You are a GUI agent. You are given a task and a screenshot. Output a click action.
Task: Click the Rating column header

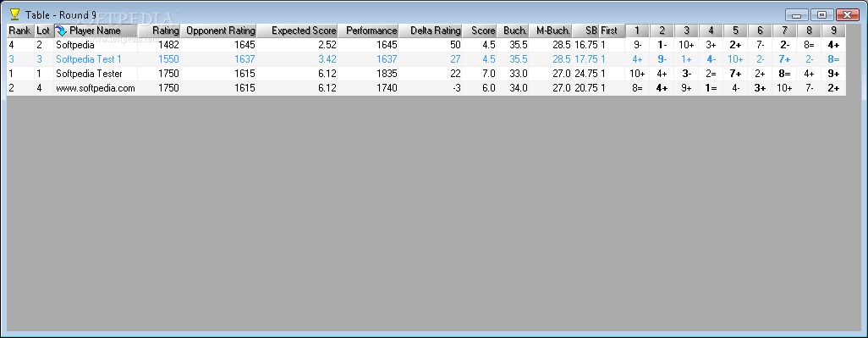[159, 31]
